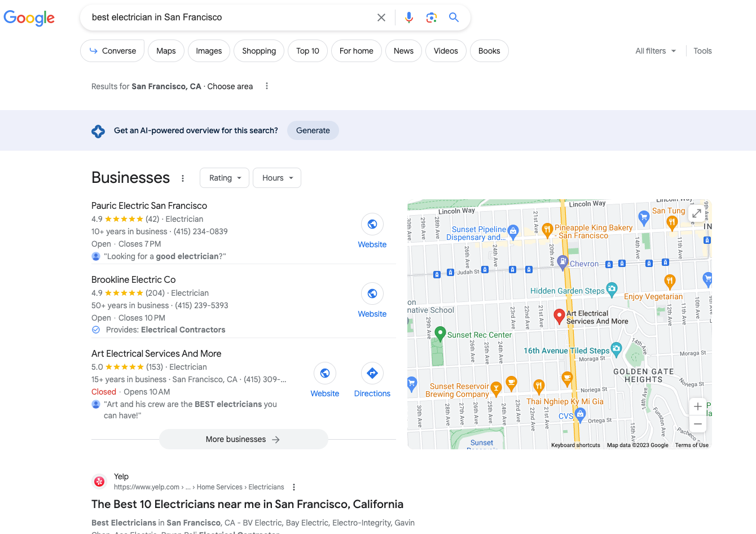Open the Books tab
Image resolution: width=756 pixels, height=534 pixels.
pyautogui.click(x=489, y=51)
